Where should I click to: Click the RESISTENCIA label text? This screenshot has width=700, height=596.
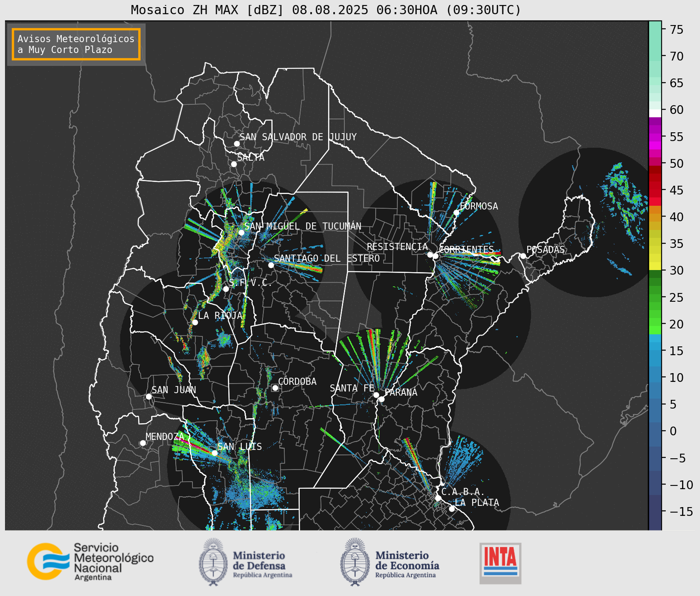click(397, 247)
